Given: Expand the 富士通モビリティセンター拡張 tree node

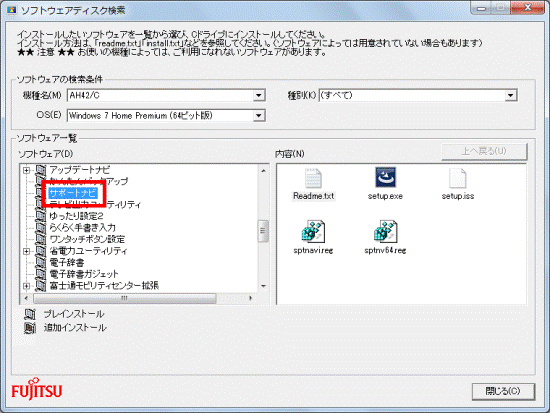Looking at the screenshot, I should [x=26, y=286].
